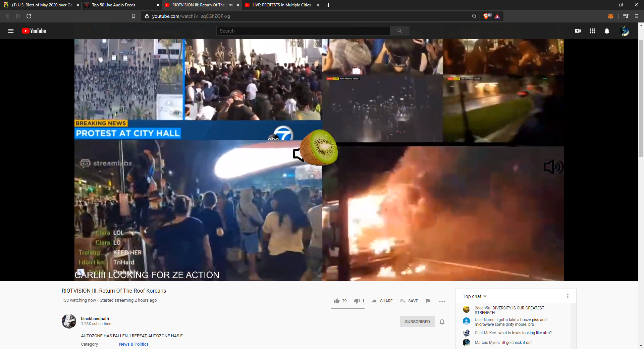Click the SHARE button
Image resolution: width=644 pixels, height=349 pixels.
(382, 301)
